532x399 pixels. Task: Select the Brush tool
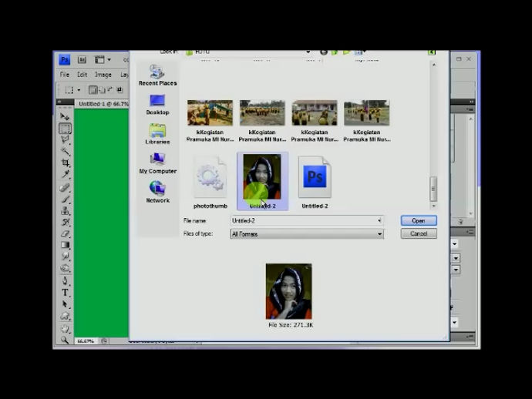(x=65, y=199)
